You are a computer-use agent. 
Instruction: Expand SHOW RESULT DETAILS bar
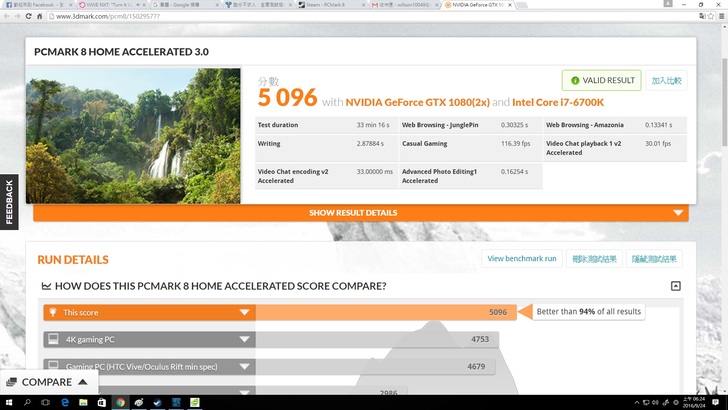(361, 213)
